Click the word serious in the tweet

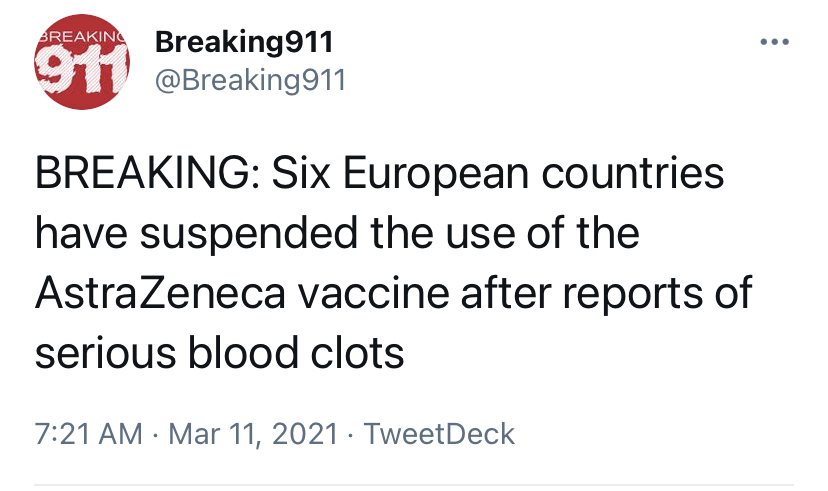[105, 353]
